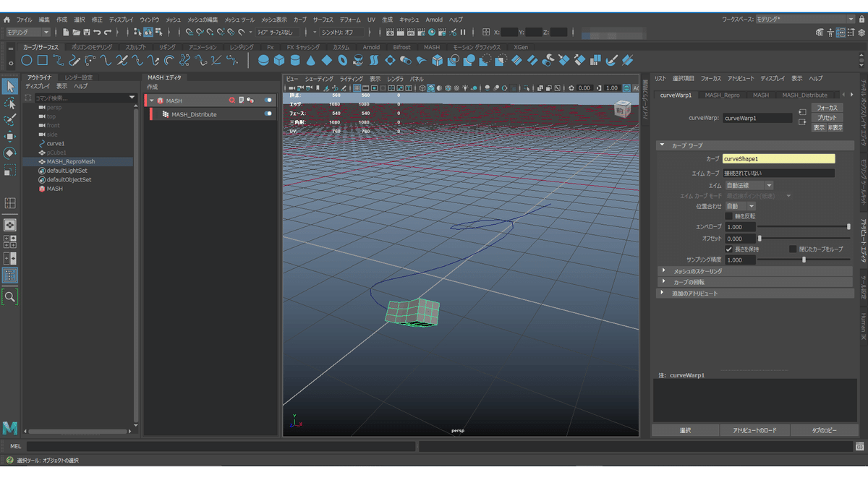Open the シェーディング viewport menu
This screenshot has height=488, width=868.
pyautogui.click(x=319, y=78)
